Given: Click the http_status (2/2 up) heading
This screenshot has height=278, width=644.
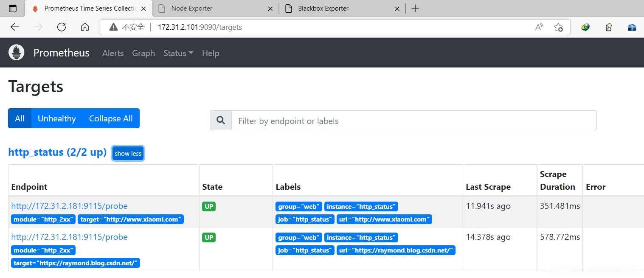Looking at the screenshot, I should [57, 152].
